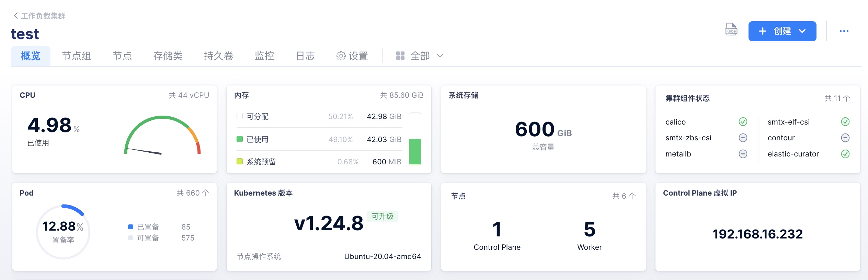
Task: Click the 42.98 GiB allocatable value
Action: point(384,116)
